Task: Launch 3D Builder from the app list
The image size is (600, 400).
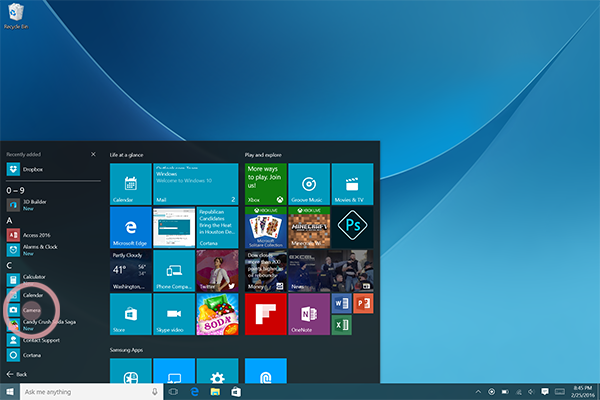Action: click(x=54, y=205)
